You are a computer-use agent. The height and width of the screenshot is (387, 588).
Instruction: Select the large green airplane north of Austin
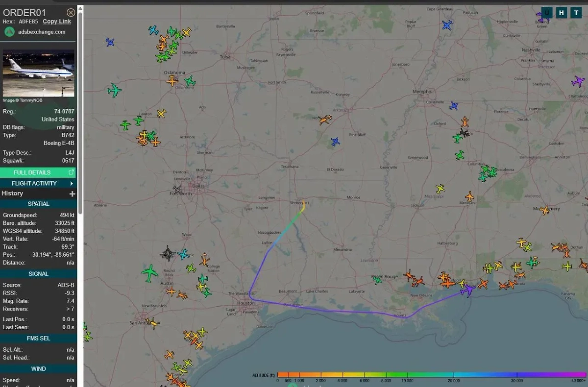point(150,272)
